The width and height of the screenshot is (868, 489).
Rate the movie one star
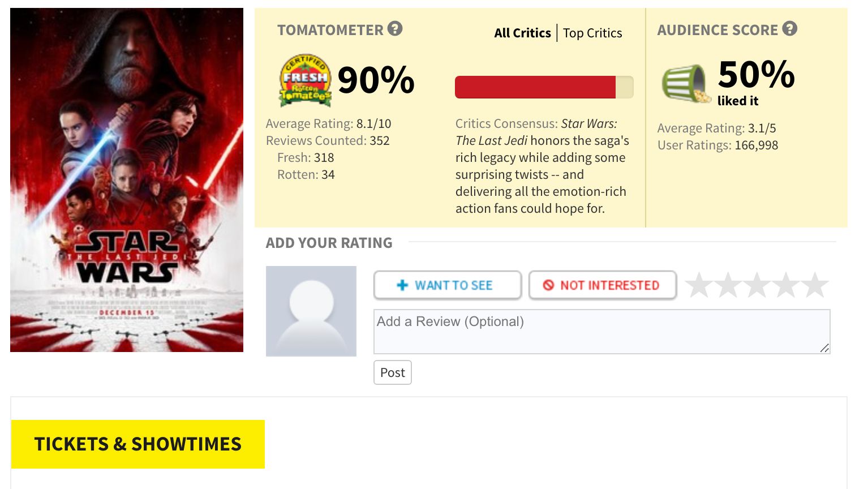coord(699,285)
